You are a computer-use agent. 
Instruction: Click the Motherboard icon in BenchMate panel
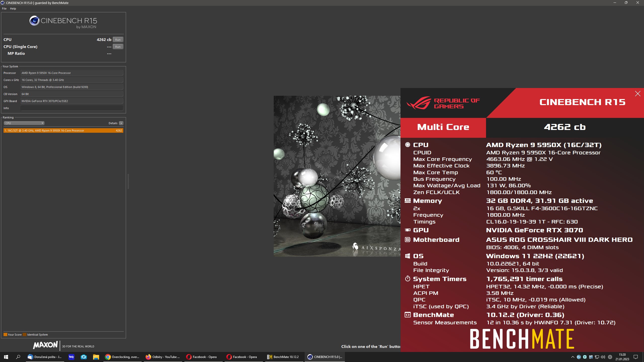click(408, 239)
